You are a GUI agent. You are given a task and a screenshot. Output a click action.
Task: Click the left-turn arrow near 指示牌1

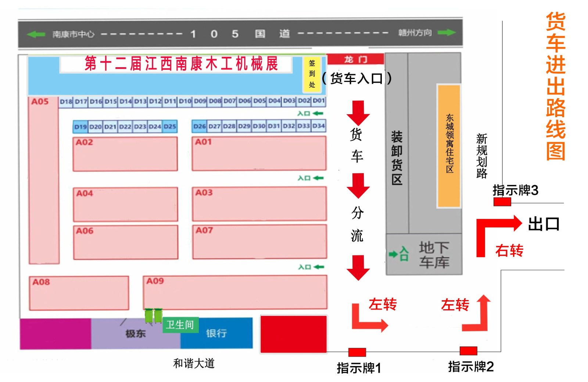369,318
